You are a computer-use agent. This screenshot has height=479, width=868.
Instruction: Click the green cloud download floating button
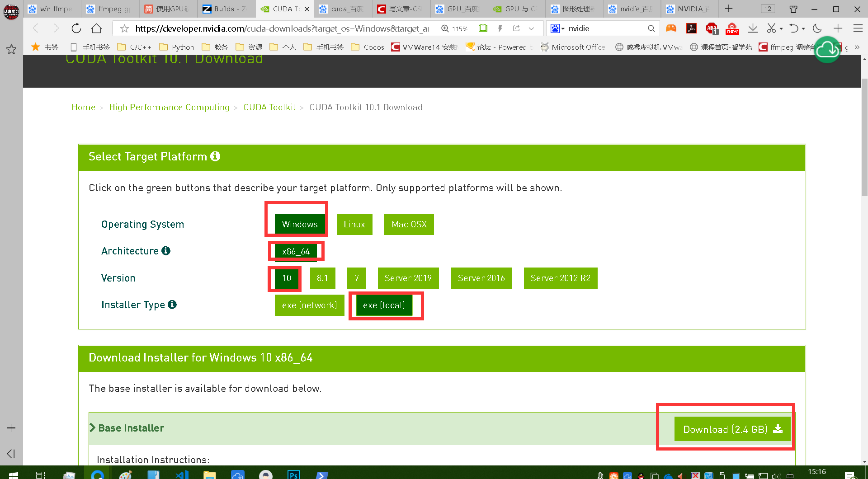827,49
